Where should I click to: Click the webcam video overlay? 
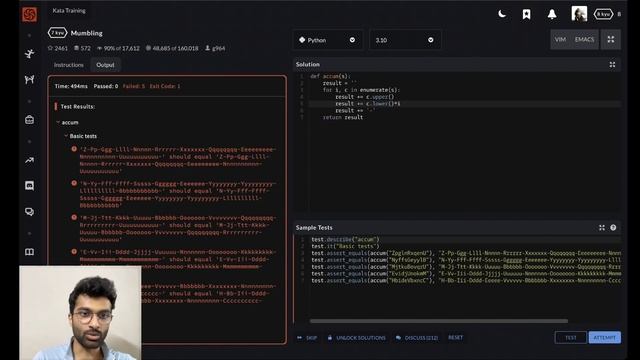pyautogui.click(x=80, y=313)
